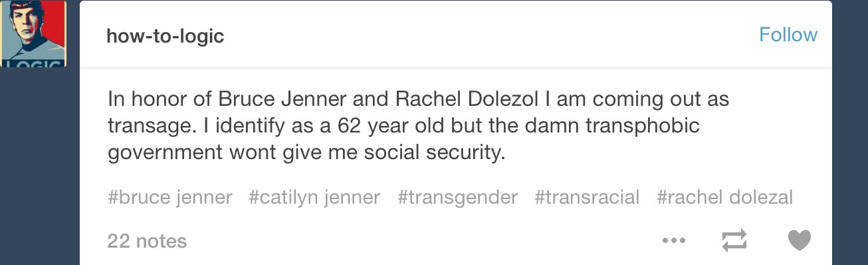The width and height of the screenshot is (868, 265).
Task: Open the three-dot more options menu
Action: 673,240
